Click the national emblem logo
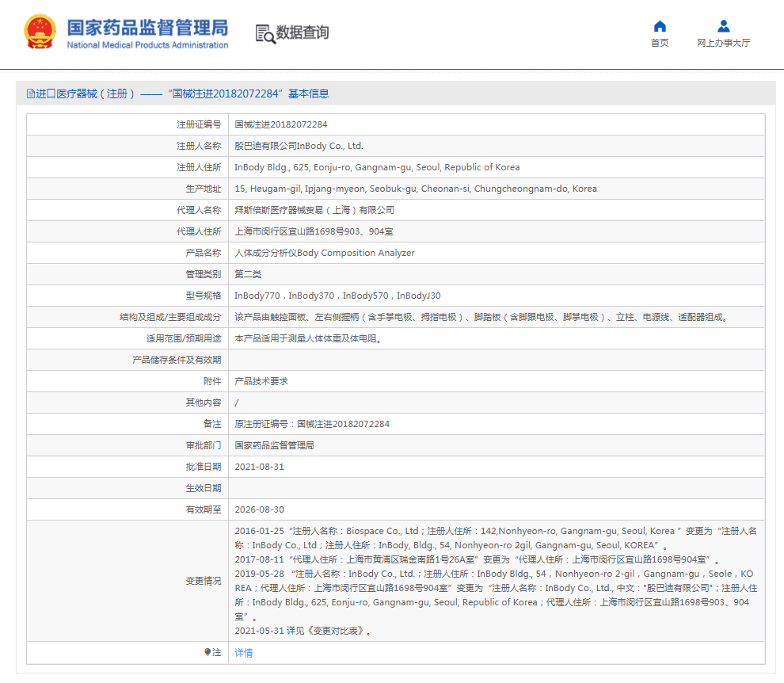The image size is (784, 683). pos(40,32)
